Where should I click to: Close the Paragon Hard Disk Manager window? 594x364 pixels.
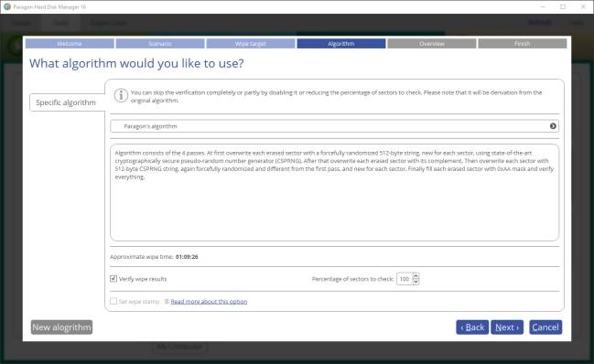coord(583,6)
